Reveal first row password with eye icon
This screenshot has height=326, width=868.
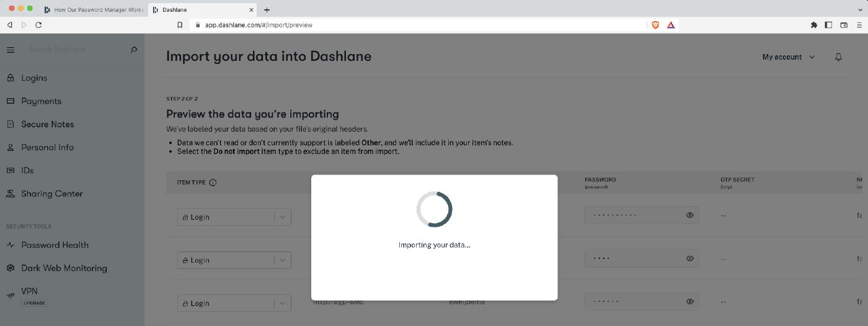point(689,215)
